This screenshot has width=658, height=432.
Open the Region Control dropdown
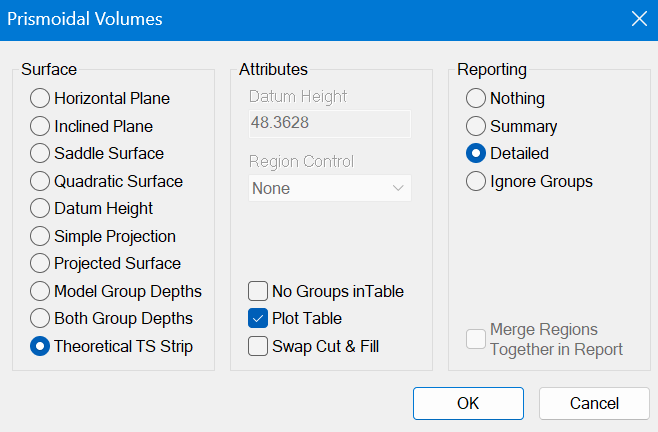(x=330, y=188)
